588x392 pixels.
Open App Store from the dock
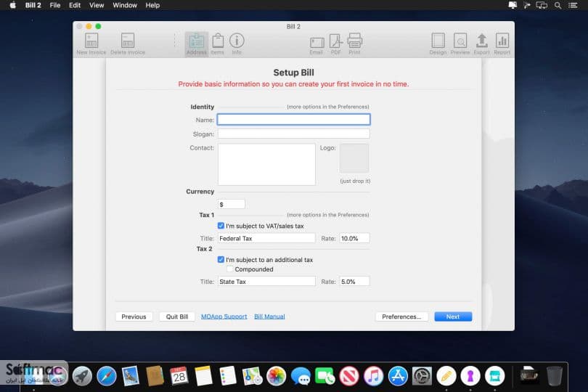click(398, 376)
